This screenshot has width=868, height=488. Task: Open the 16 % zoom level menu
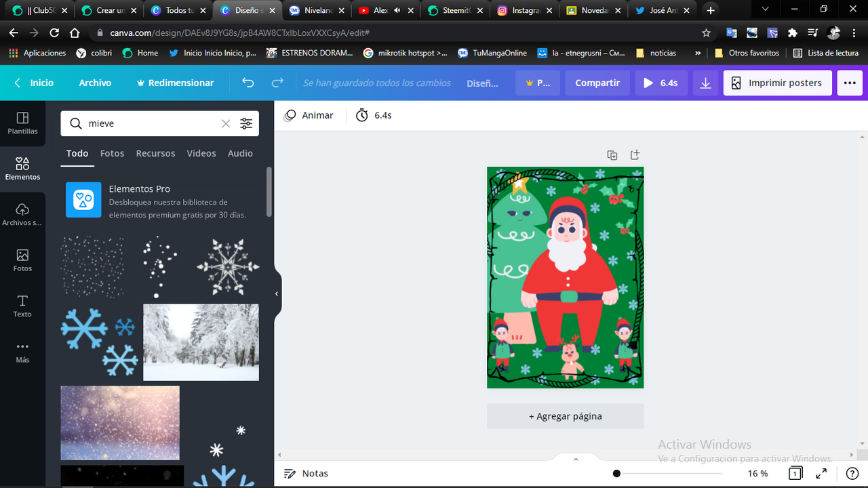758,474
